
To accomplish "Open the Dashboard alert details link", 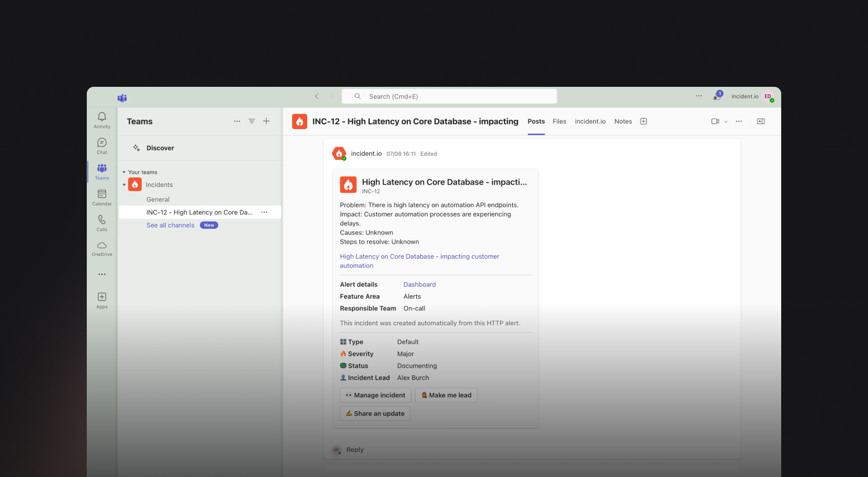I will coord(420,284).
